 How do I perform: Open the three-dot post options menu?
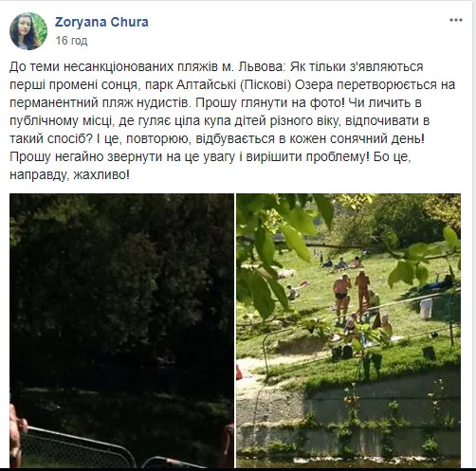coord(456,20)
